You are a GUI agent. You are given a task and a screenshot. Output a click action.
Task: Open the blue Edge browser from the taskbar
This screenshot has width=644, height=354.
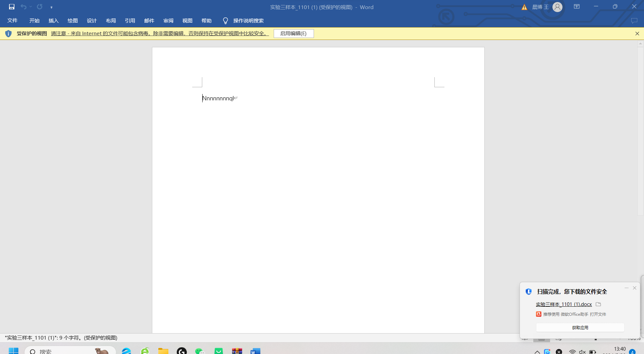126,351
